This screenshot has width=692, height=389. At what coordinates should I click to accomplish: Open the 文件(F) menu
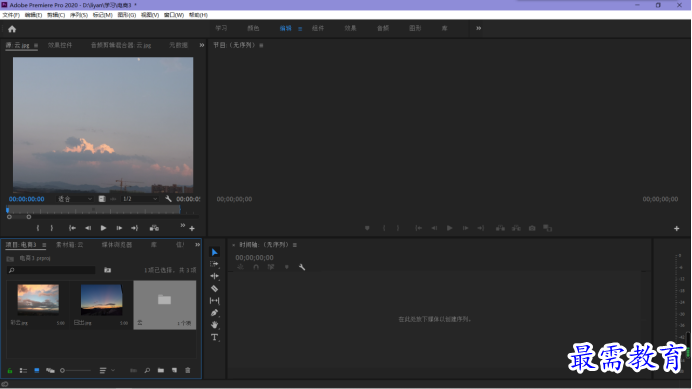11,15
